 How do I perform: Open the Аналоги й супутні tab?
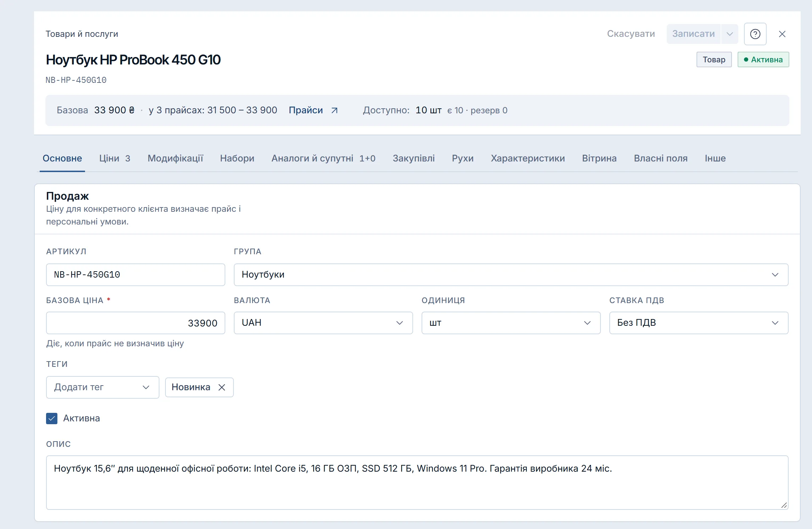323,158
